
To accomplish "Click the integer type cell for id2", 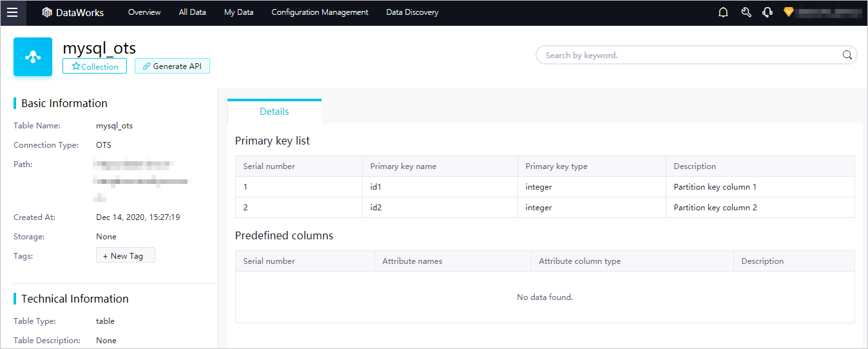I will [592, 208].
